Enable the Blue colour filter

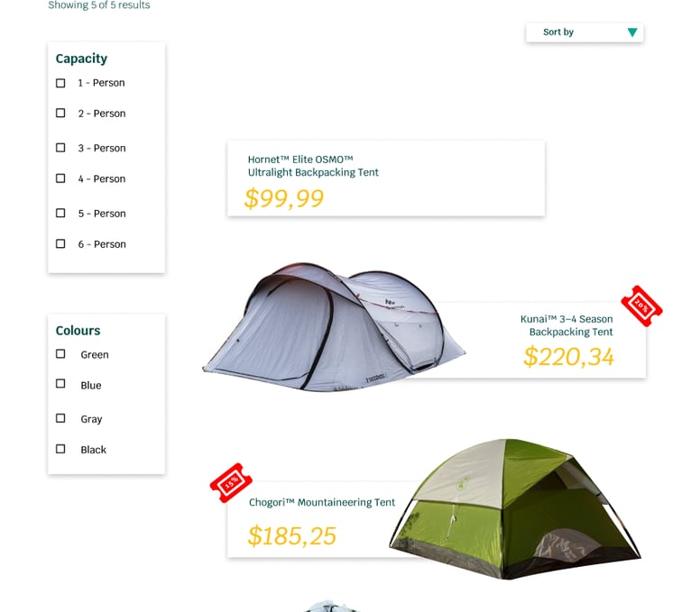tap(61, 384)
